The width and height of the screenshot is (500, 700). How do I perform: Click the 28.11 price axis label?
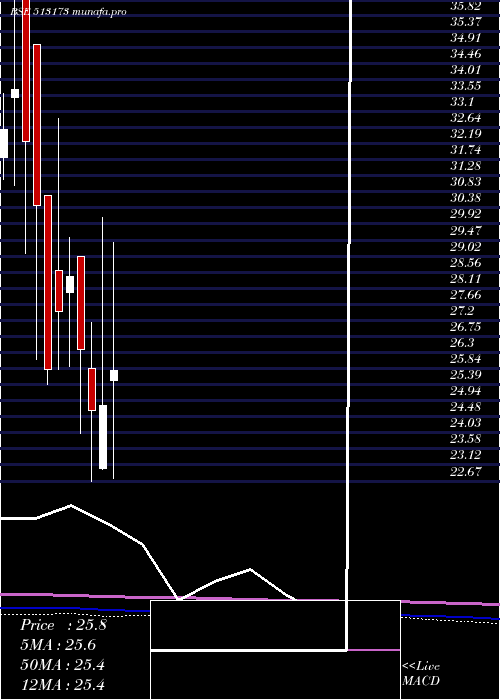[x=466, y=279]
